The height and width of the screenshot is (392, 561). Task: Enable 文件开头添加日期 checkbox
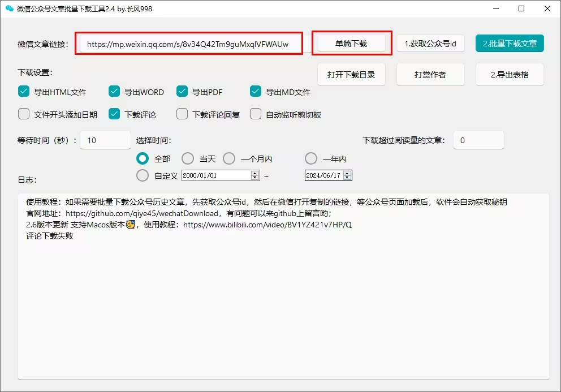24,114
